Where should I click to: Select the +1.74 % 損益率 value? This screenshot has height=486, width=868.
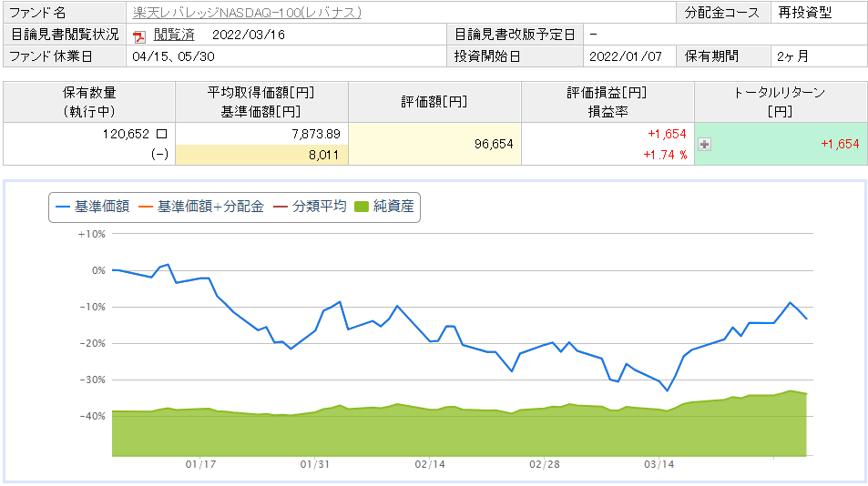pyautogui.click(x=665, y=155)
